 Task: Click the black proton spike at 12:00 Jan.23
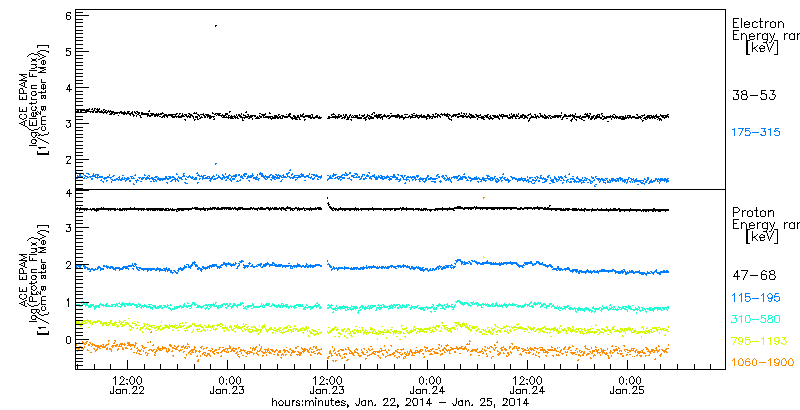click(x=328, y=201)
